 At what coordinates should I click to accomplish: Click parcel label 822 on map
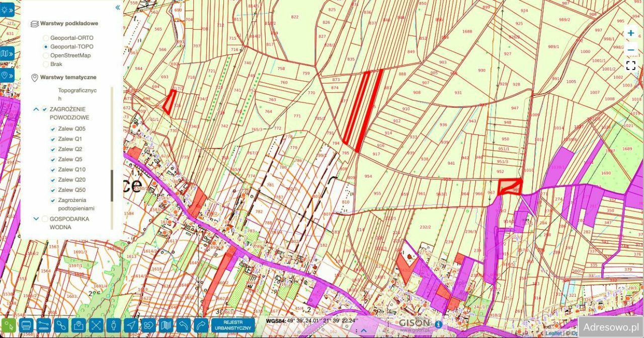click(294, 17)
